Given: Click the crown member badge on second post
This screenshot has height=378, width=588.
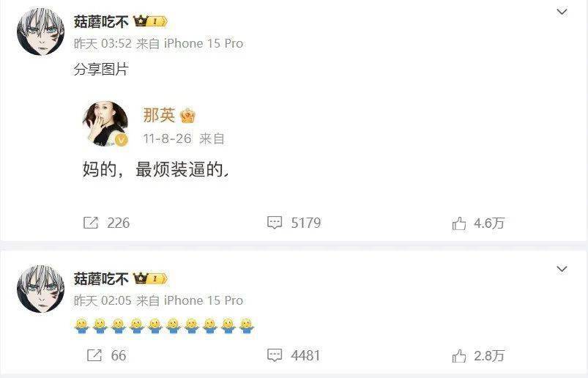Looking at the screenshot, I should point(150,278).
